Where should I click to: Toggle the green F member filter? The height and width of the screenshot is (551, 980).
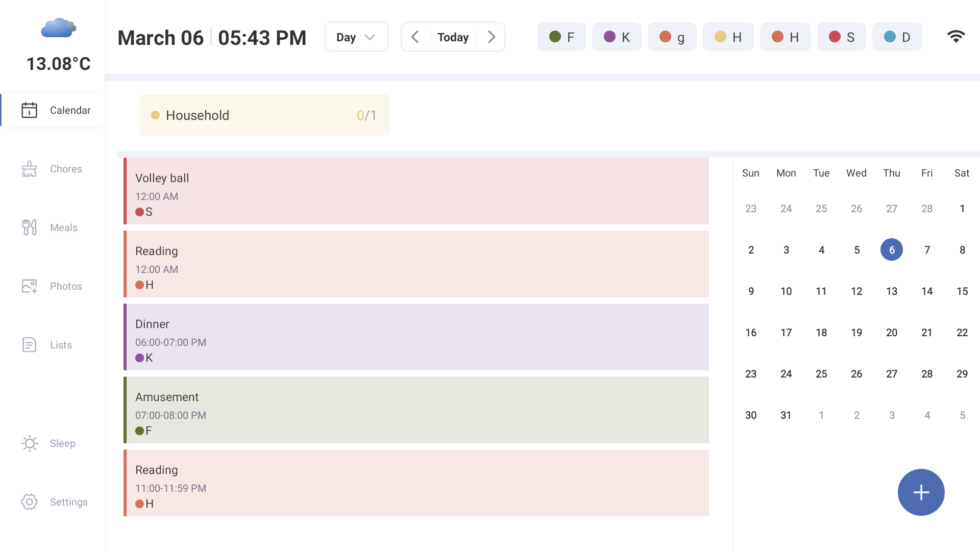click(x=561, y=37)
